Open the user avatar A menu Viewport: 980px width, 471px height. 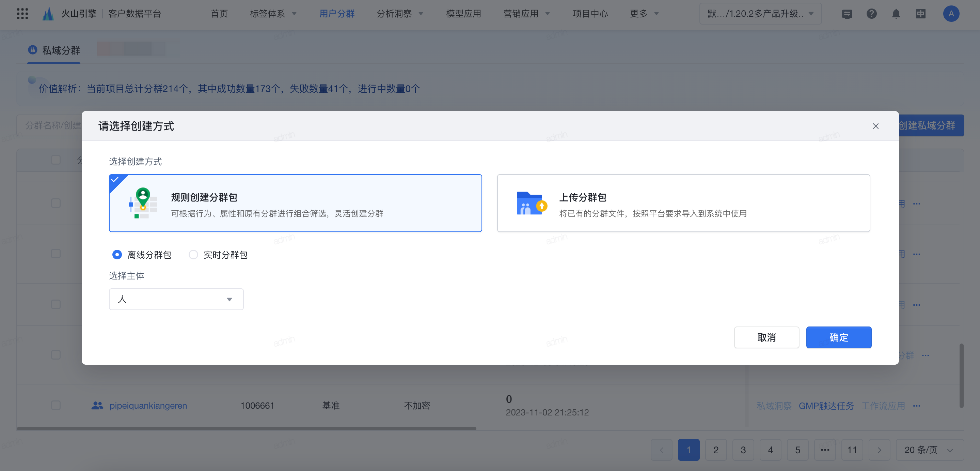click(951, 14)
